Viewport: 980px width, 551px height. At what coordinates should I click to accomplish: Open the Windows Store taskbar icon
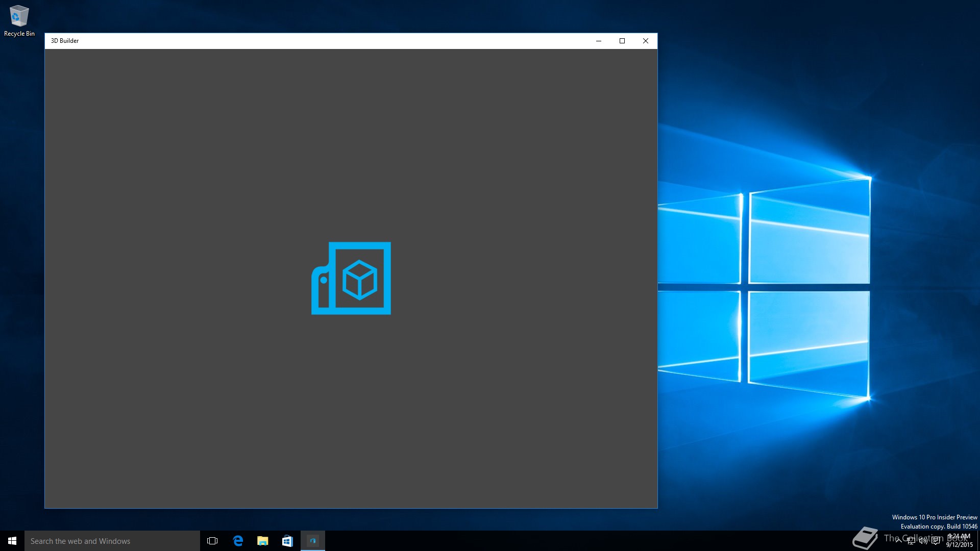[x=287, y=541]
